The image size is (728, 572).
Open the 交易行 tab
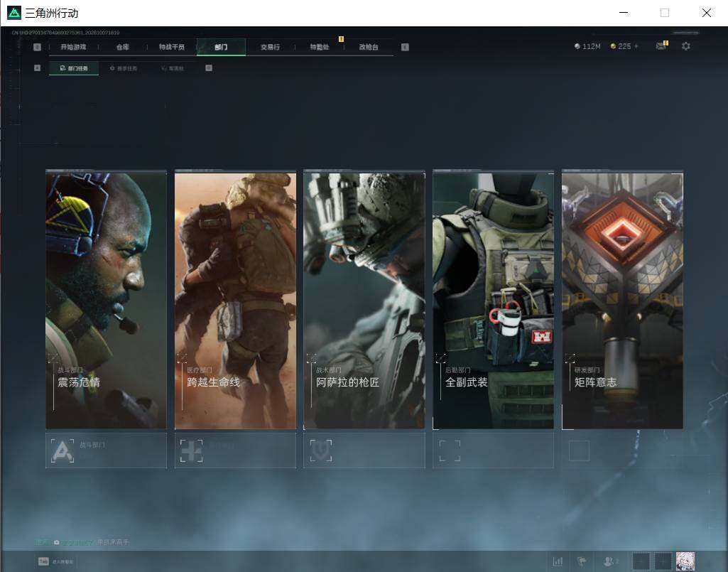click(x=270, y=47)
